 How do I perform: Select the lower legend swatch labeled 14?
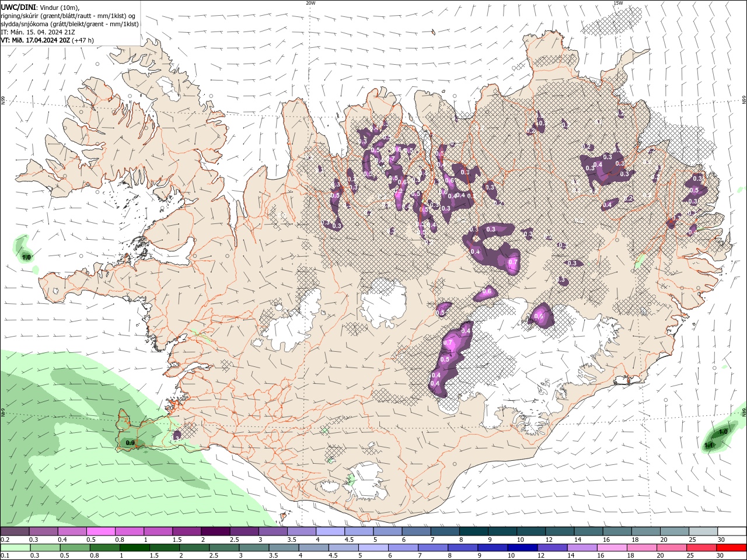coord(582,548)
